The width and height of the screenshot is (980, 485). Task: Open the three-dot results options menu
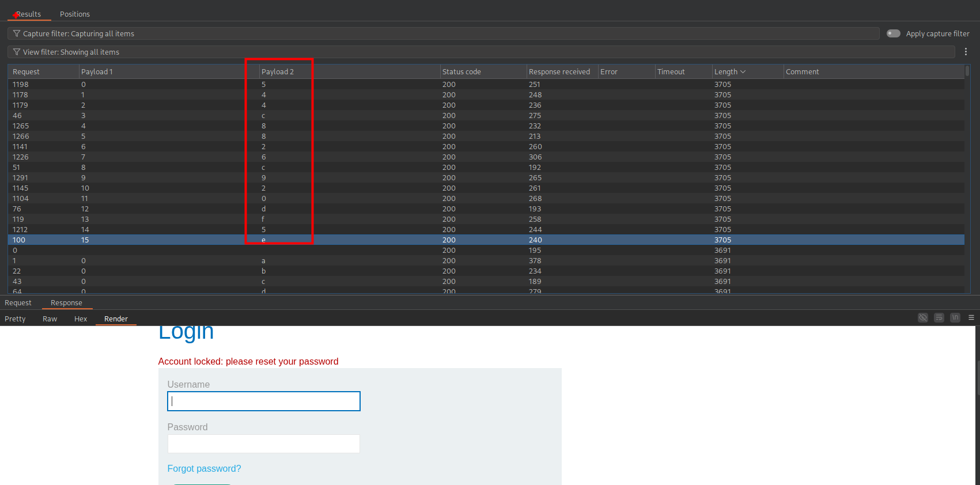tap(966, 52)
